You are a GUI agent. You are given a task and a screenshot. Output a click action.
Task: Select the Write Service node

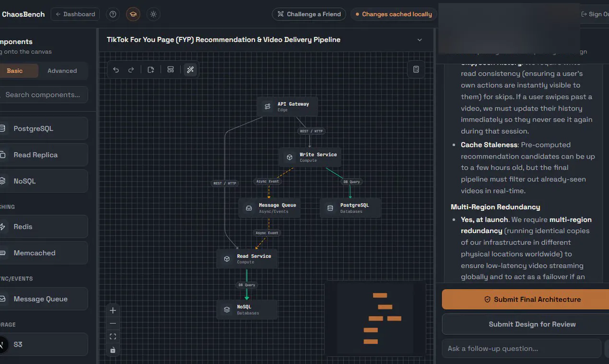pos(310,157)
